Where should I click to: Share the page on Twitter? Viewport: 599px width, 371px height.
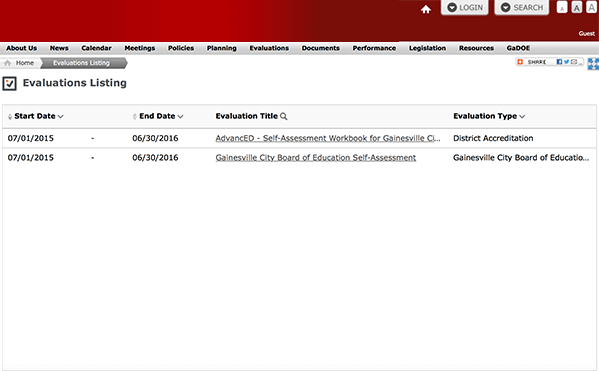coord(566,62)
